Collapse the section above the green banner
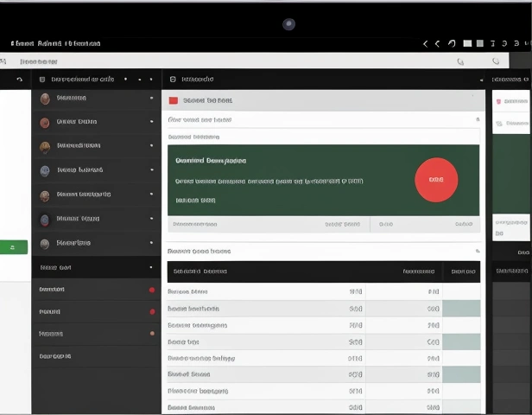532x415 pixels. pos(477,120)
